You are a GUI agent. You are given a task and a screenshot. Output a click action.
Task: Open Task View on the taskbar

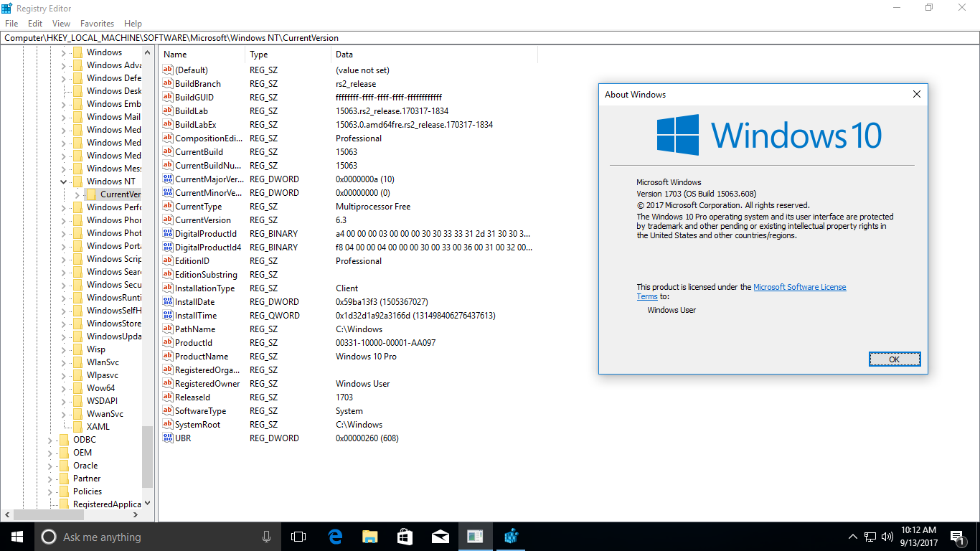298,537
